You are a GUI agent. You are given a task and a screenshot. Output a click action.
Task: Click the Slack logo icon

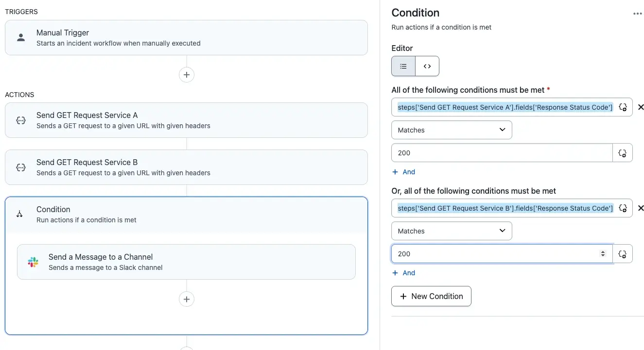coord(33,262)
